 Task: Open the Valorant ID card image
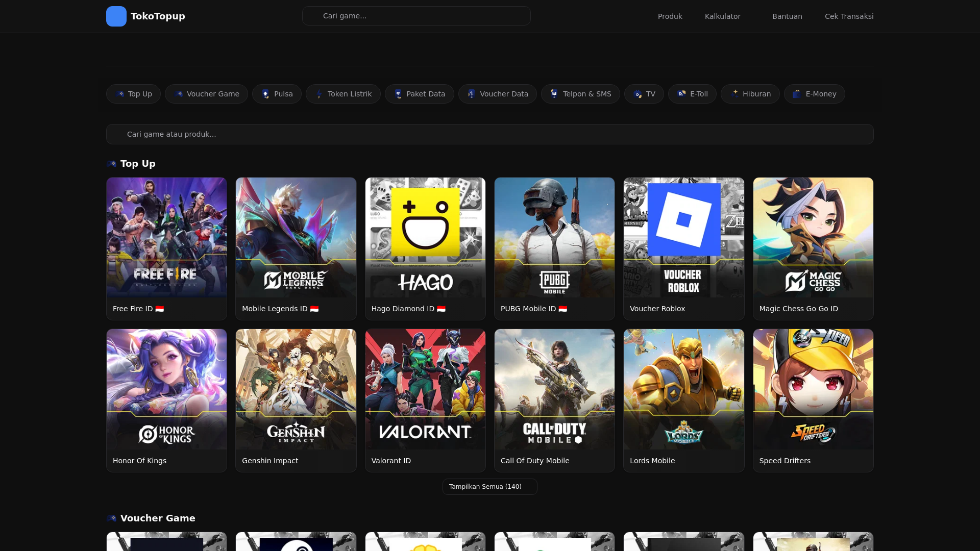[x=425, y=389]
